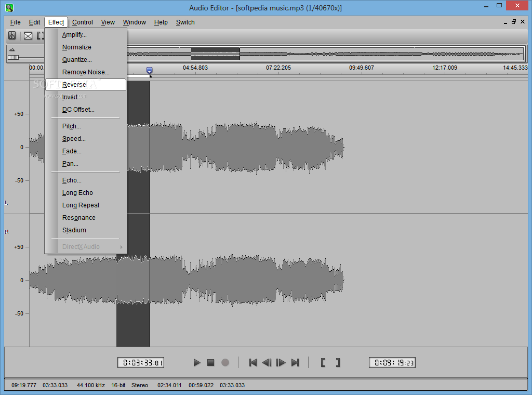
Task: Click the 12:17.009 timeline ruler label
Action: (445, 68)
